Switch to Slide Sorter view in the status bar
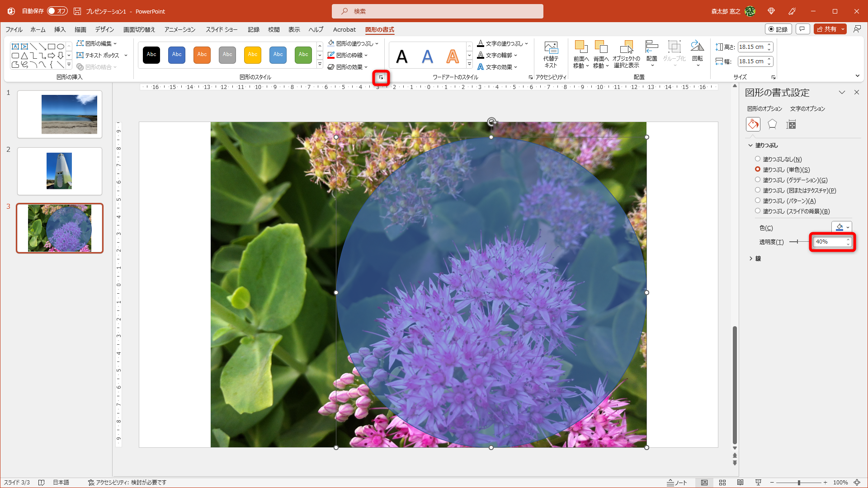The width and height of the screenshot is (868, 488). point(722,483)
